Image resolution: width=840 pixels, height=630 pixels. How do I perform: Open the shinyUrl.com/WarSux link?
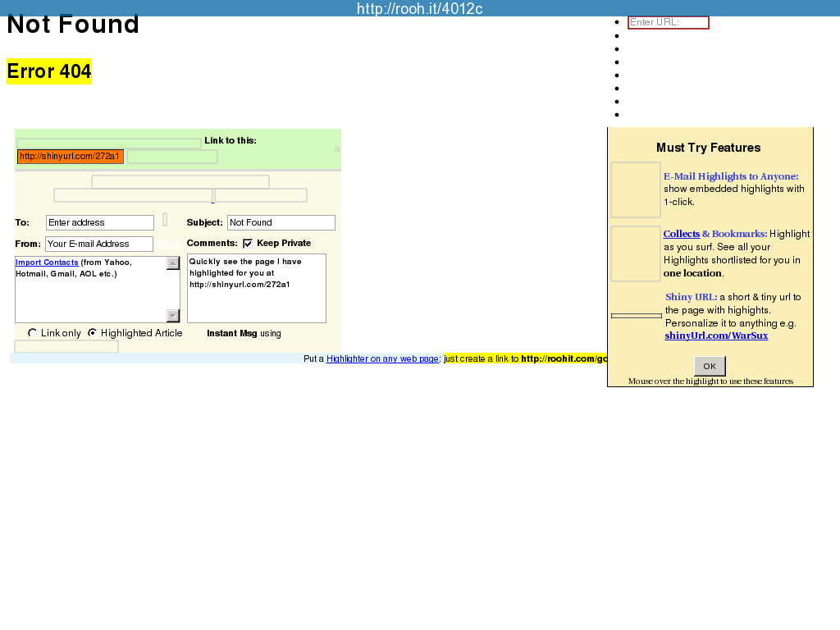tap(716, 336)
